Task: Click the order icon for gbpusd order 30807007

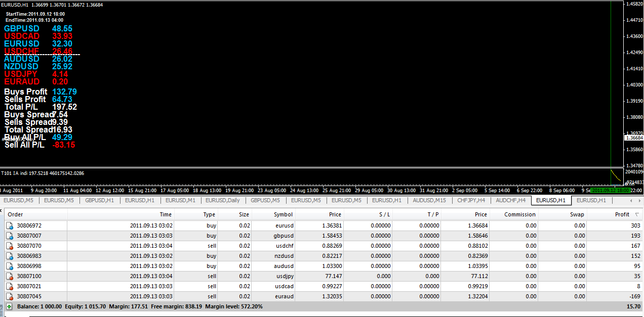Action: point(10,236)
